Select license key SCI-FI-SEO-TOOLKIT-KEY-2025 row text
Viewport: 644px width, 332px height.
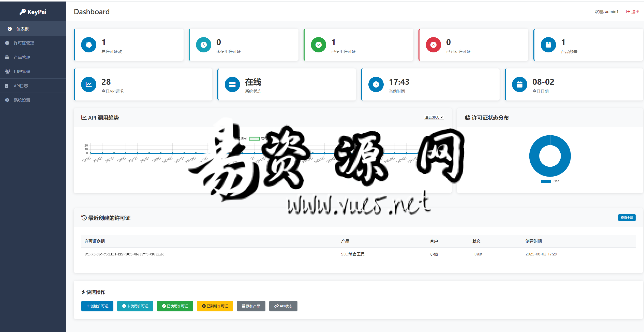coord(124,254)
